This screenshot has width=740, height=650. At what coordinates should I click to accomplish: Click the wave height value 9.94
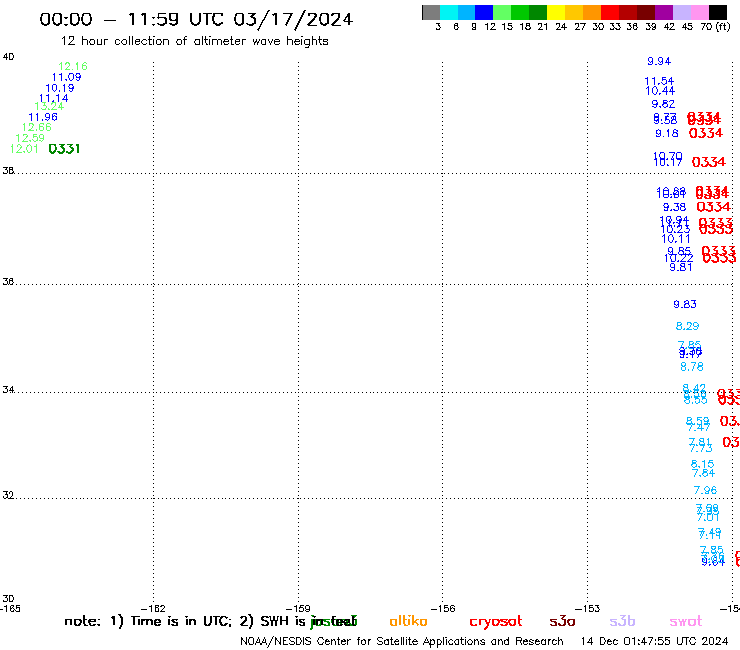tap(659, 61)
